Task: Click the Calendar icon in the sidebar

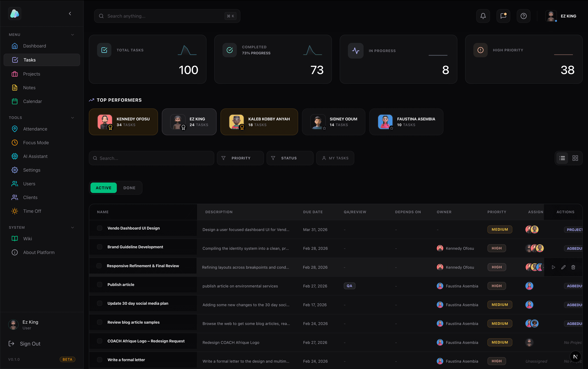Action: click(15, 101)
